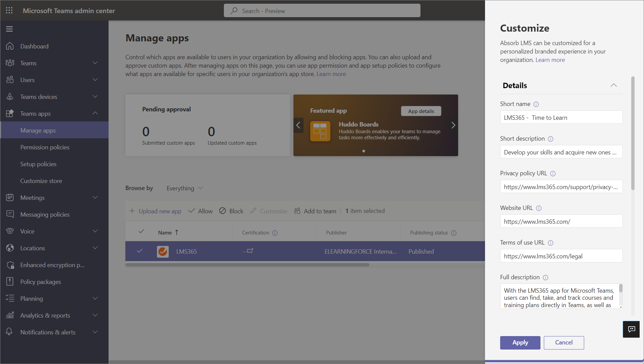
Task: Open Manage apps in sidebar
Action: click(x=54, y=130)
